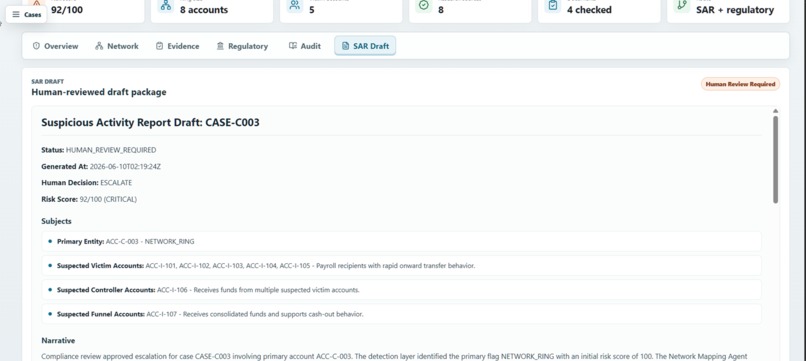Screen dimensions: 806x361
Task: Click Primary Entity ACC-C-003 row
Action: [401, 241]
